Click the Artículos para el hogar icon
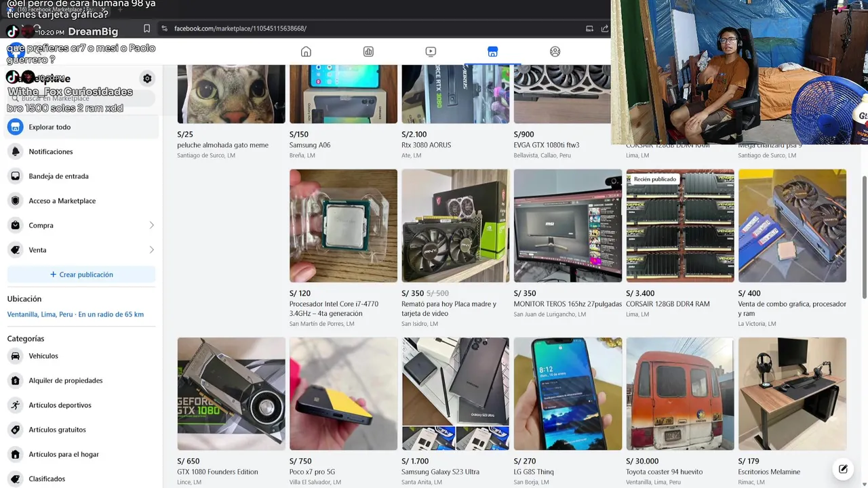 tap(15, 454)
